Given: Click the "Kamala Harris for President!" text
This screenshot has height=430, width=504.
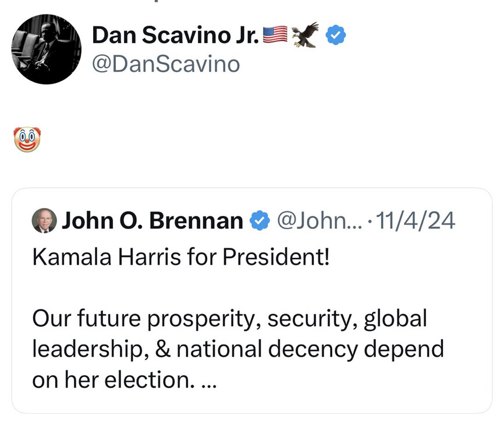Looking at the screenshot, I should click(181, 256).
